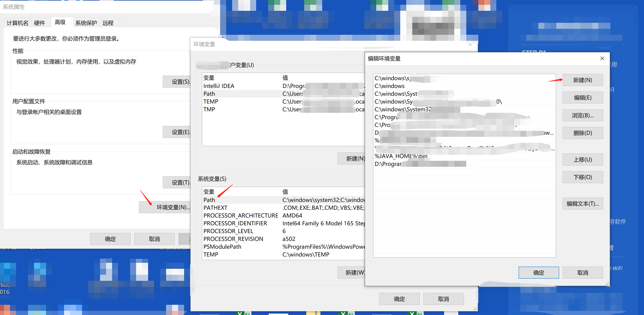
Task: Switch to the 计算机名 tab
Action: [17, 23]
